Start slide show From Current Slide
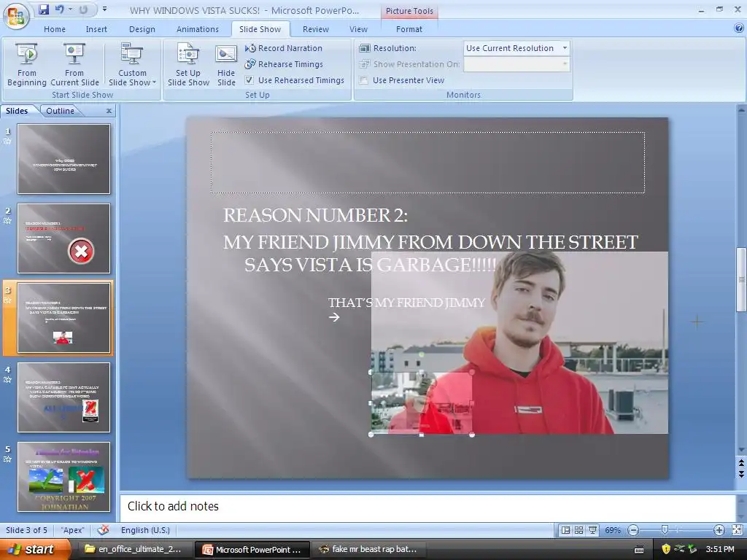Image resolution: width=747 pixels, height=560 pixels. pos(74,65)
